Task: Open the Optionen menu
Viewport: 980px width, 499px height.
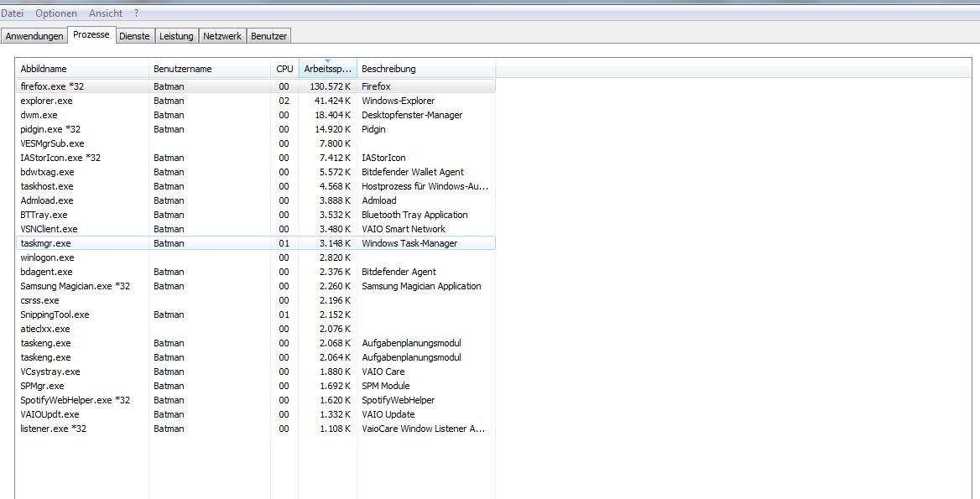Action: point(56,13)
